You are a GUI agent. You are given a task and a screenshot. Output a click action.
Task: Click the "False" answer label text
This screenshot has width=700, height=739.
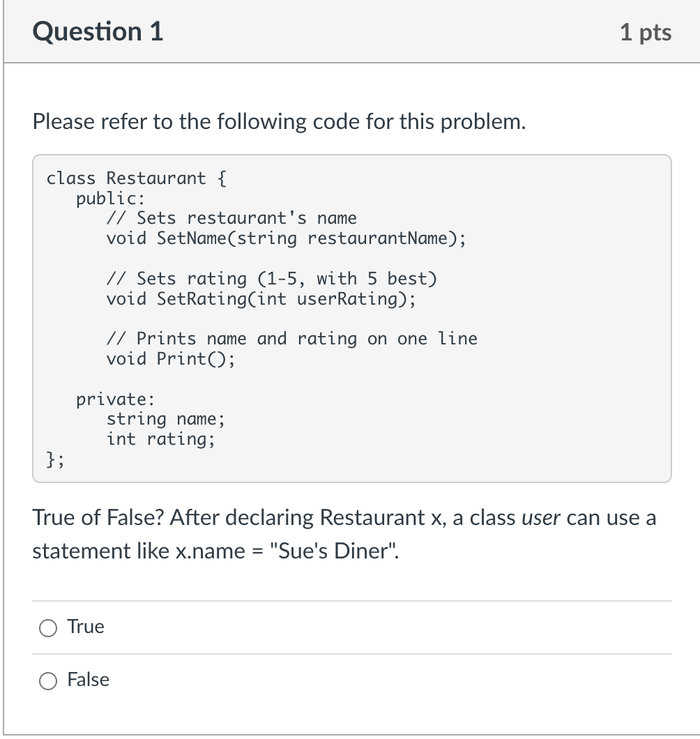pyautogui.click(x=89, y=680)
